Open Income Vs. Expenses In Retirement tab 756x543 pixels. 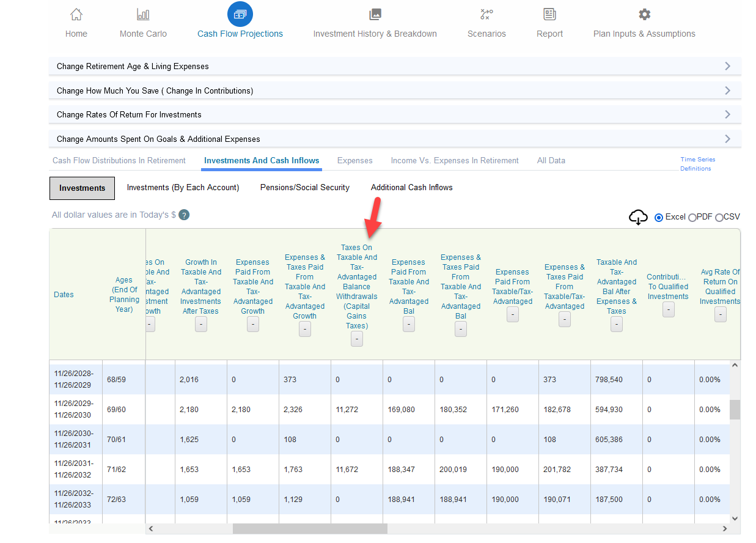(455, 160)
